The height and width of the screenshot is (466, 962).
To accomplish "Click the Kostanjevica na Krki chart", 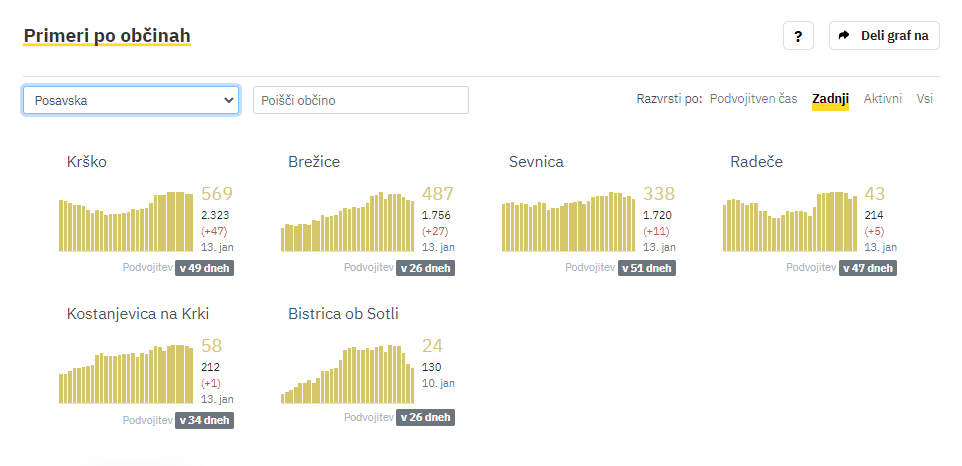I will [x=126, y=374].
